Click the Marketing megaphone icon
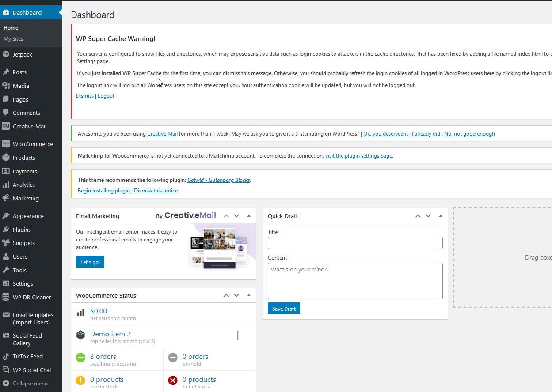Screen dimensions: 552x392 (x=6, y=198)
